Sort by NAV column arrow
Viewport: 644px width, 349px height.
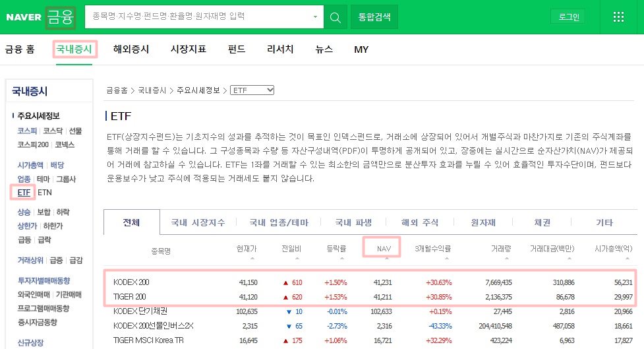click(x=386, y=258)
